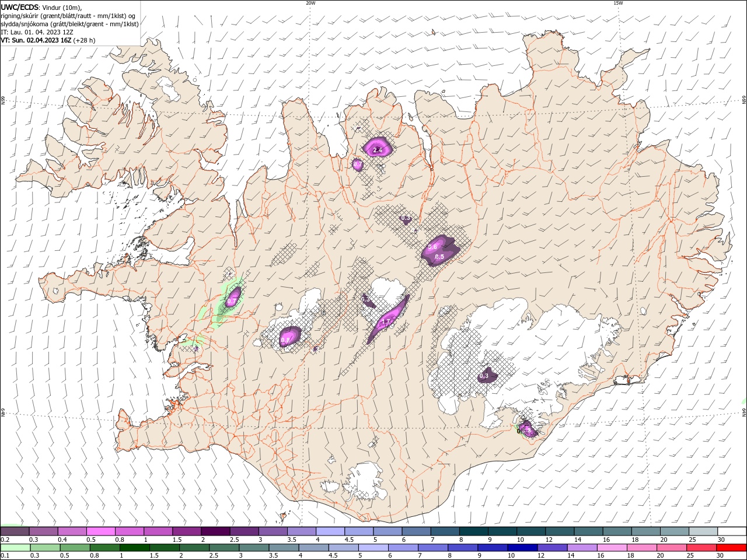Select upper legend swatch between 18 and 20
The width and height of the screenshot is (747, 560).
coord(645,531)
